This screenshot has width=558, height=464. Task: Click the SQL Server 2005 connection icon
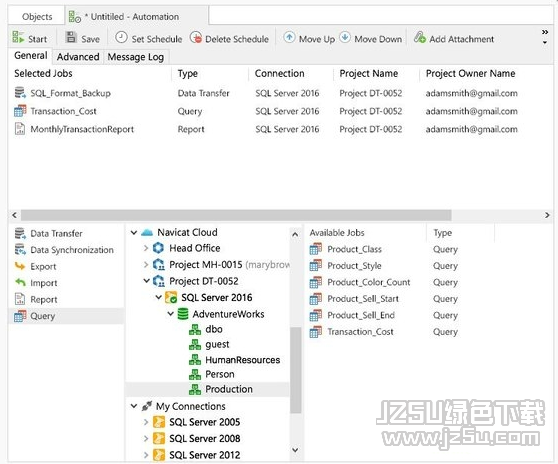159,422
